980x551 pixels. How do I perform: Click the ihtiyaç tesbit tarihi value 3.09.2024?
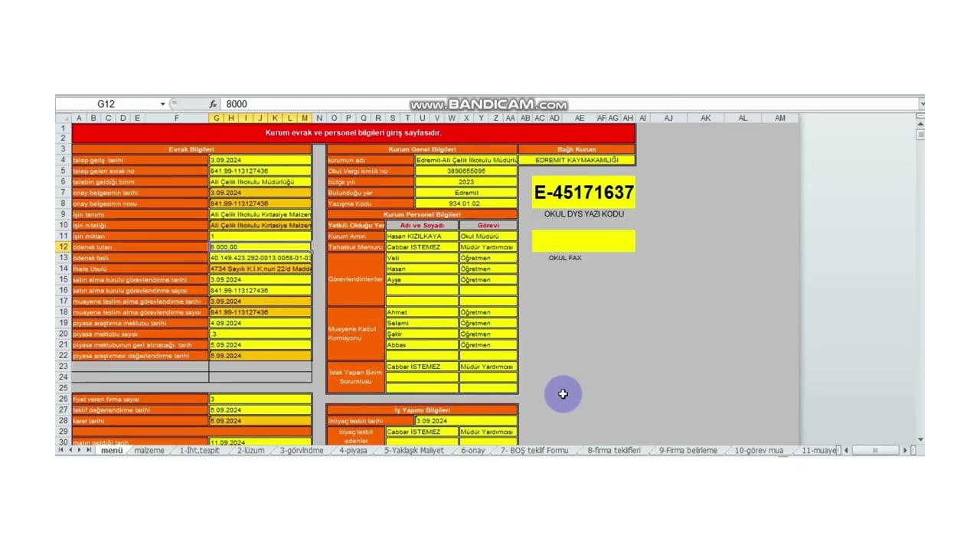[466, 421]
